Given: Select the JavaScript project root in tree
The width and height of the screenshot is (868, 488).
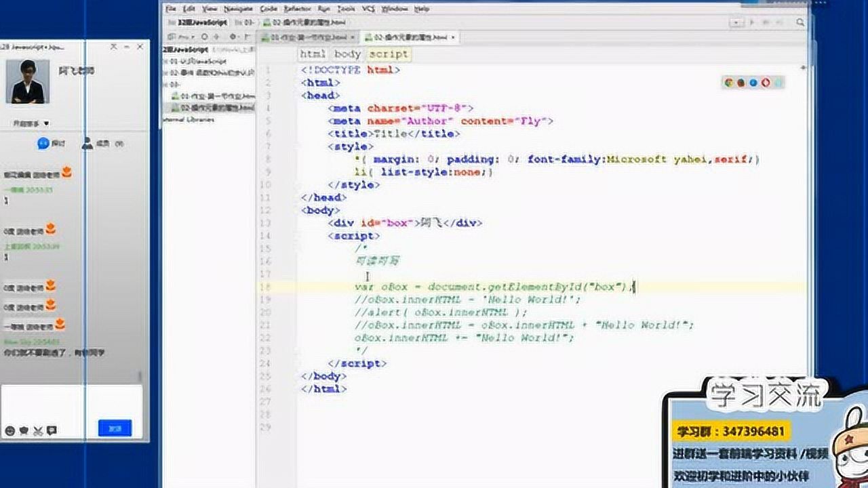Looking at the screenshot, I should pos(186,49).
